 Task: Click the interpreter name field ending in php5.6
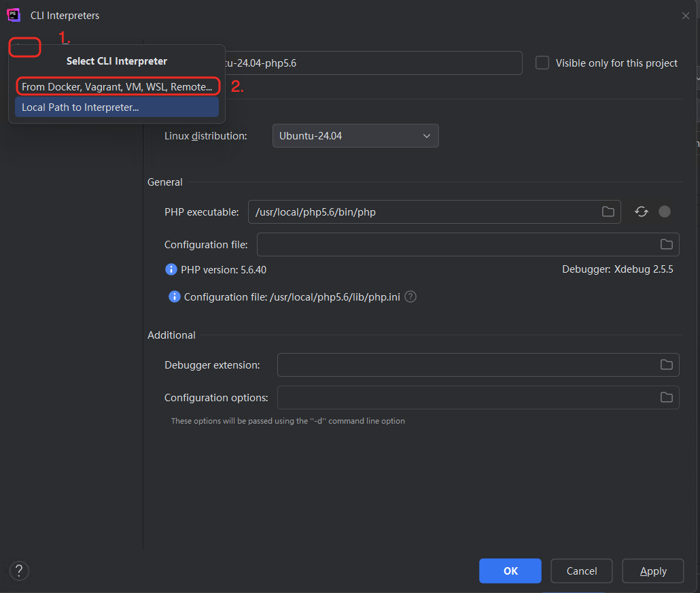(x=373, y=63)
